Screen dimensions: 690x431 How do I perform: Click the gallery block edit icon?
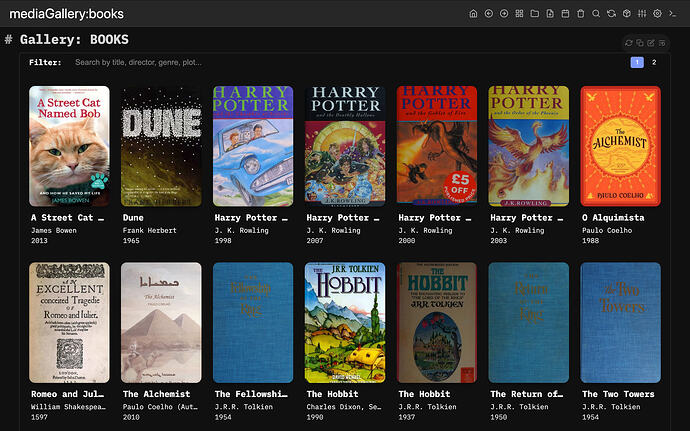(x=651, y=43)
